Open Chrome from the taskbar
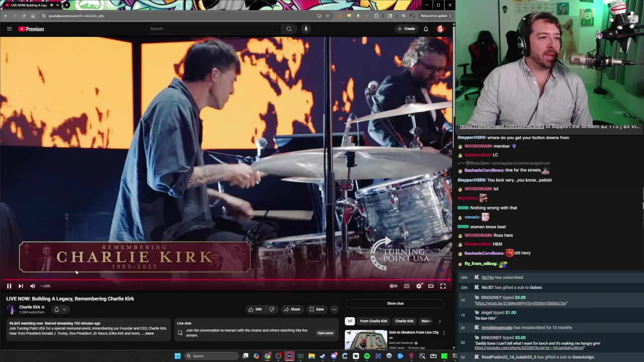 coord(267,356)
